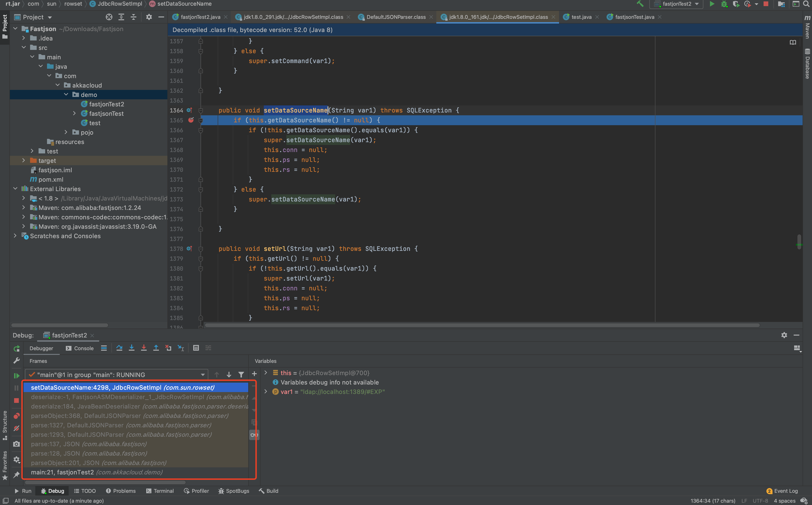Open the Problems tool window tab
812x505 pixels.
[121, 491]
